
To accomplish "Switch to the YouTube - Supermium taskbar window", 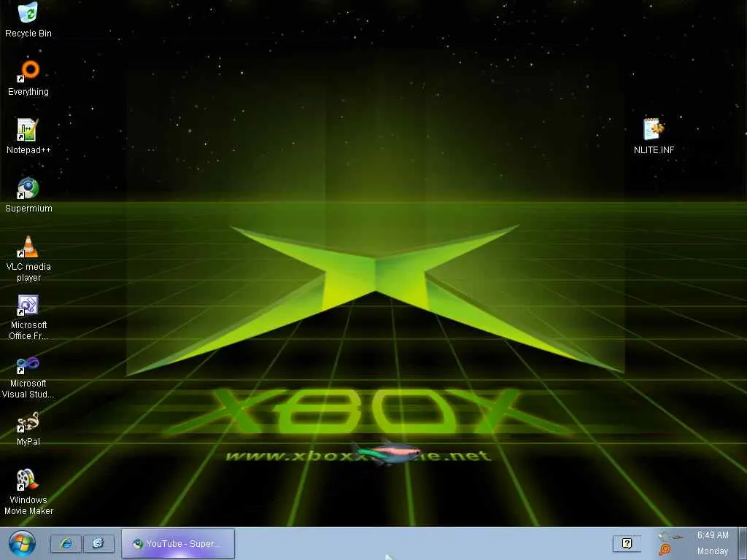I will tap(178, 543).
